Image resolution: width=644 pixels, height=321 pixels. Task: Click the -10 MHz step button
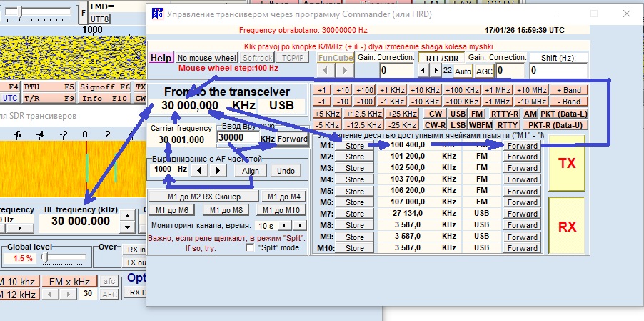point(531,102)
